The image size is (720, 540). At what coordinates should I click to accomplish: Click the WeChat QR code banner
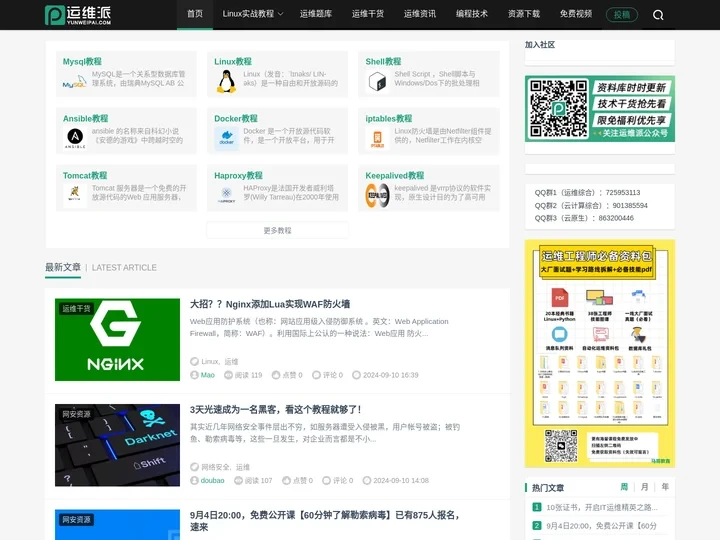600,109
